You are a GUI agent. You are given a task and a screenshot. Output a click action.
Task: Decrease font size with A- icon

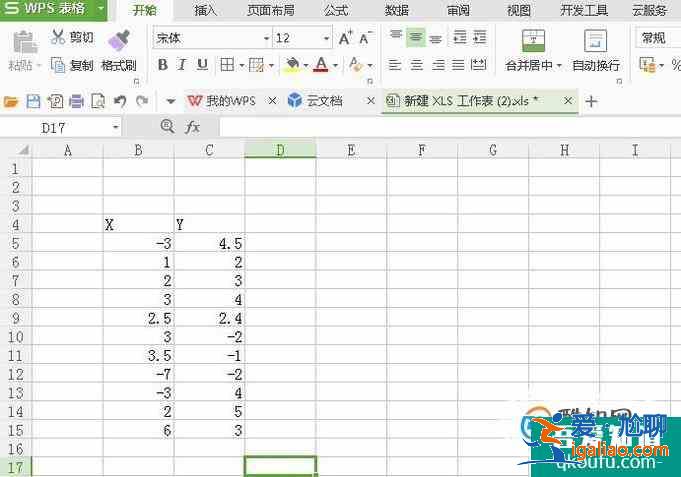[365, 38]
